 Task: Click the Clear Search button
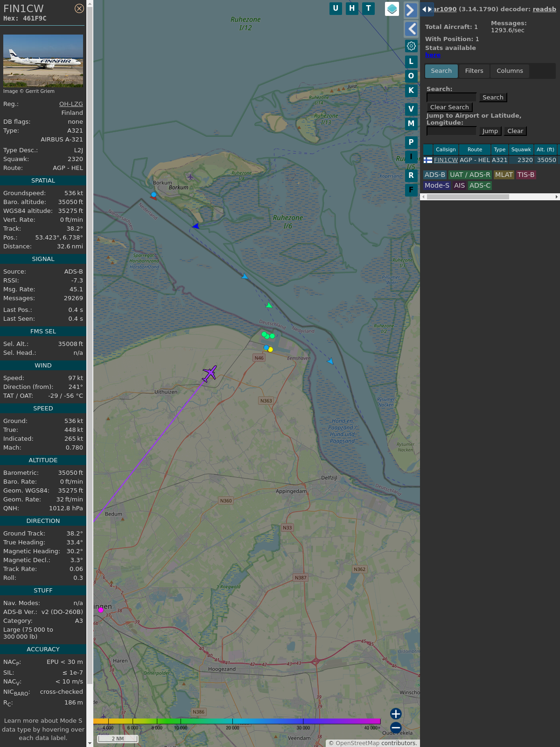click(x=449, y=107)
